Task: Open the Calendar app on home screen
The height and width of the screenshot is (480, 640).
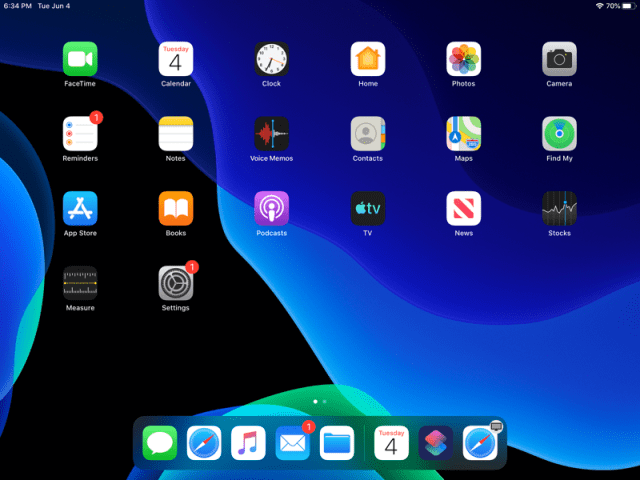Action: [x=176, y=59]
